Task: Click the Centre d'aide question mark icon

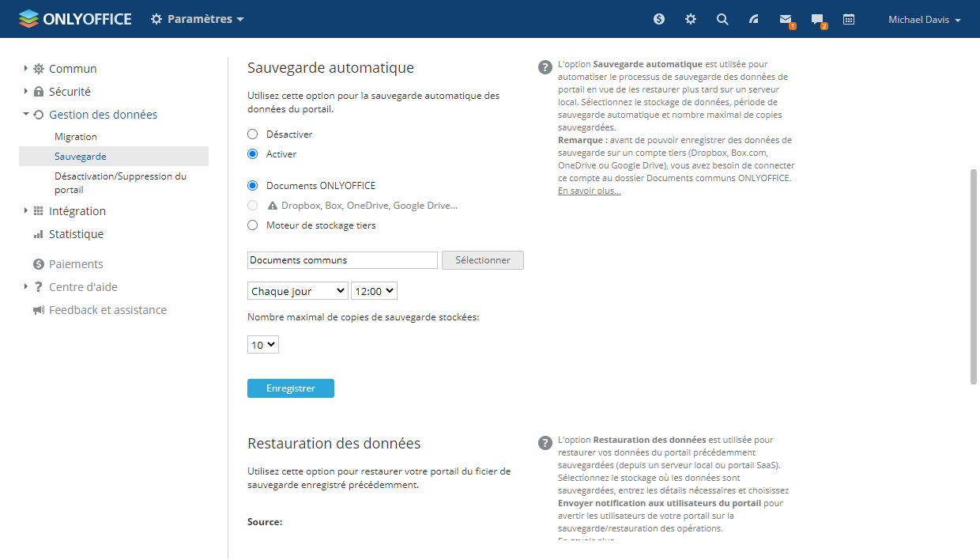Action: [39, 287]
